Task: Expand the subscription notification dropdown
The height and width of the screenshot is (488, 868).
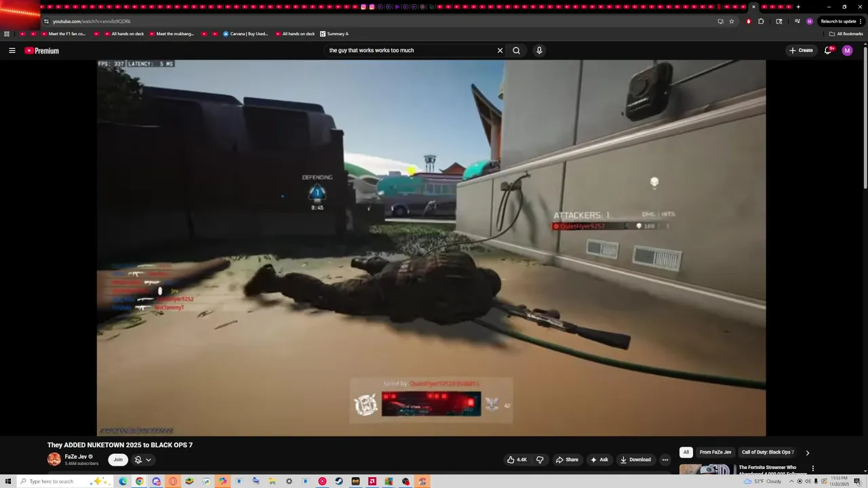Action: tap(142, 460)
